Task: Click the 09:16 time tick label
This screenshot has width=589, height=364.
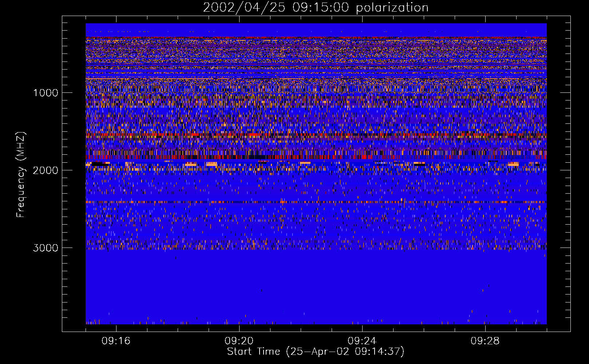Action: pos(116,341)
